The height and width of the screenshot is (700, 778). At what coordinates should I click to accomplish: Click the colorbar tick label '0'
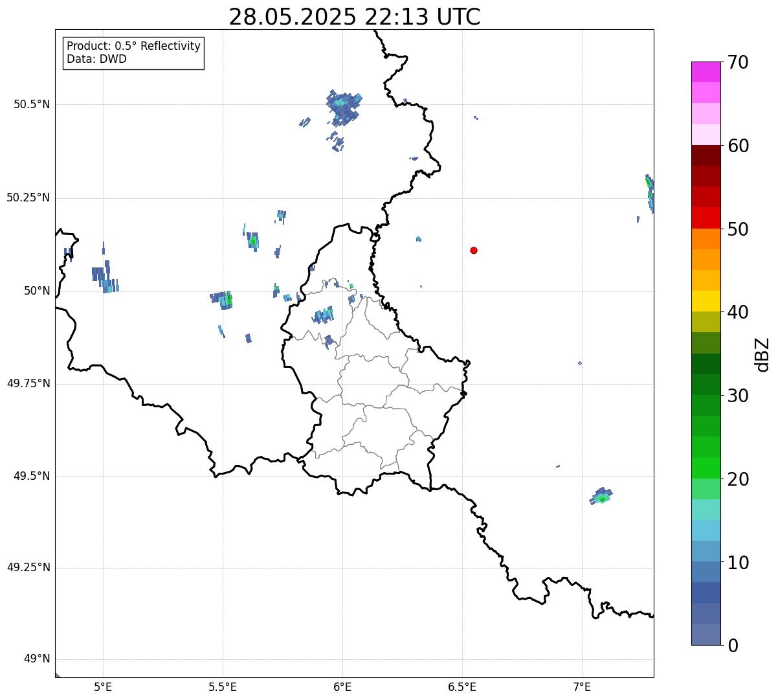pos(733,646)
